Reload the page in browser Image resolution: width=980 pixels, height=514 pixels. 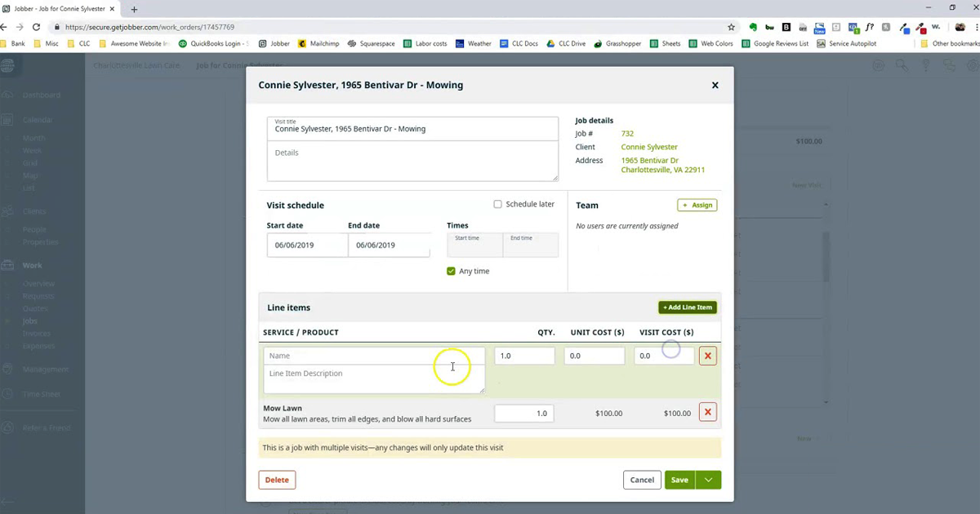tap(34, 26)
